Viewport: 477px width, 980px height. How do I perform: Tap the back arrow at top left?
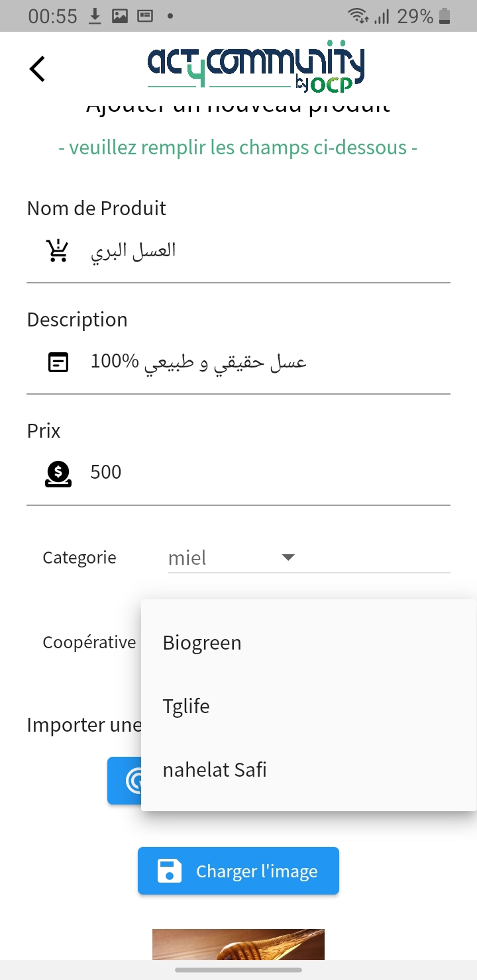(x=36, y=68)
